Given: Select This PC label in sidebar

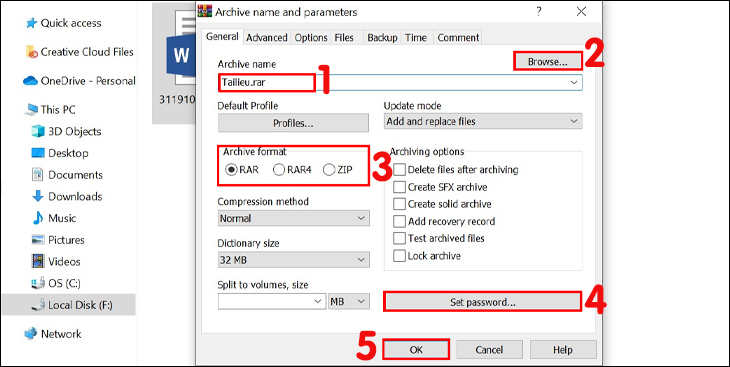Looking at the screenshot, I should point(58,110).
